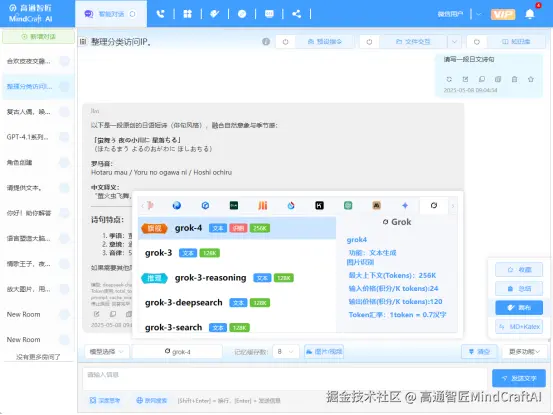Viewport: 553px width, 415px height.
Task: Click the comment icon under user message
Action: click(x=482, y=79)
